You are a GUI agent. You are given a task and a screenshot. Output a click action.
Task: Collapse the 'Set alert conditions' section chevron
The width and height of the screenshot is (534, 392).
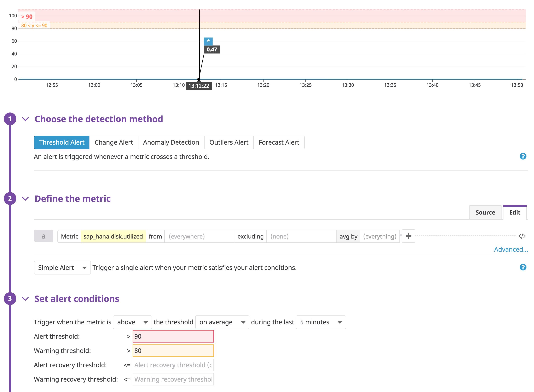tap(25, 299)
